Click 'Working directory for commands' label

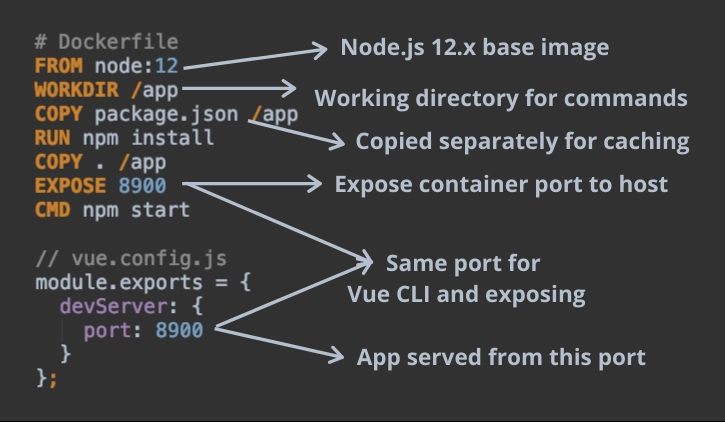pos(501,98)
